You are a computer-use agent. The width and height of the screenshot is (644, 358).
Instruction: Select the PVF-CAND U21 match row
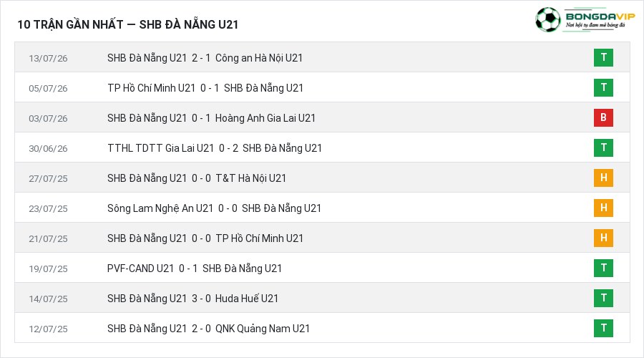[x=323, y=268]
